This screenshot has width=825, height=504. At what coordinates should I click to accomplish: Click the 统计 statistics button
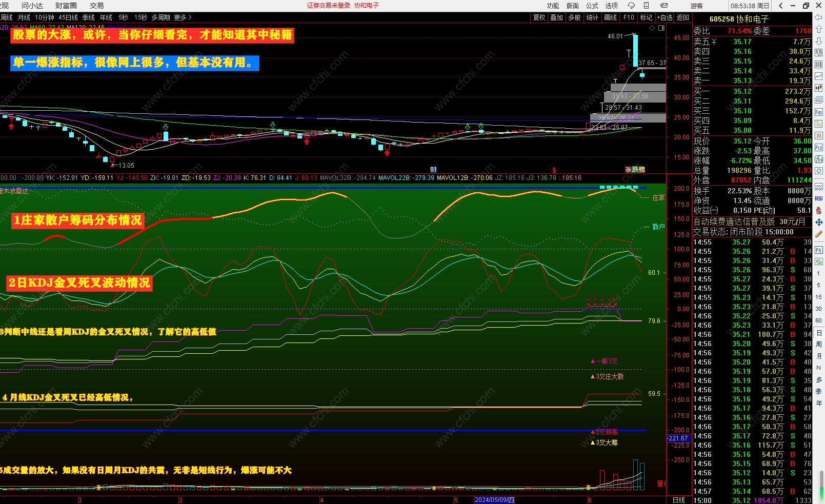(593, 17)
